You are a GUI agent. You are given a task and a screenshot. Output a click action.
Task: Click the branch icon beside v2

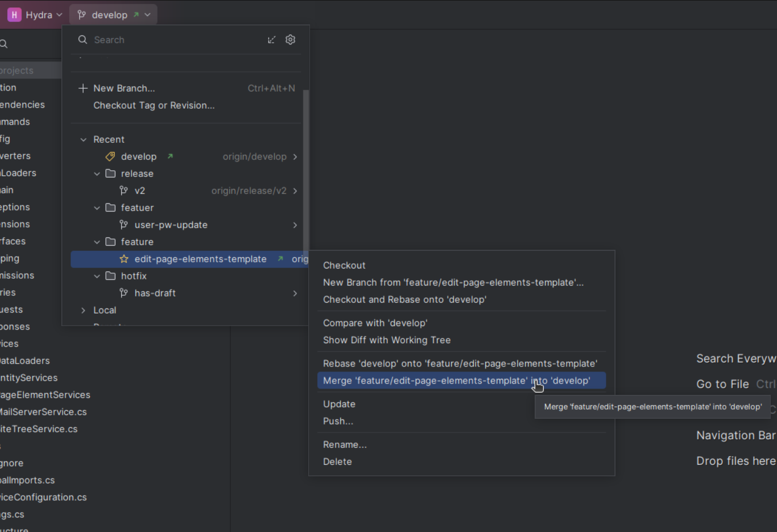(x=124, y=191)
